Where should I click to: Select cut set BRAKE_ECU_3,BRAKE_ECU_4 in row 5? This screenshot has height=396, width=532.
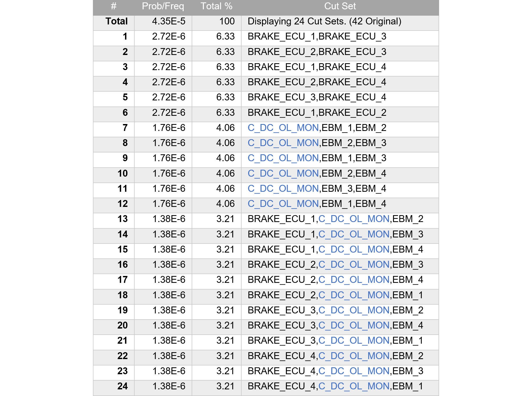317,97
